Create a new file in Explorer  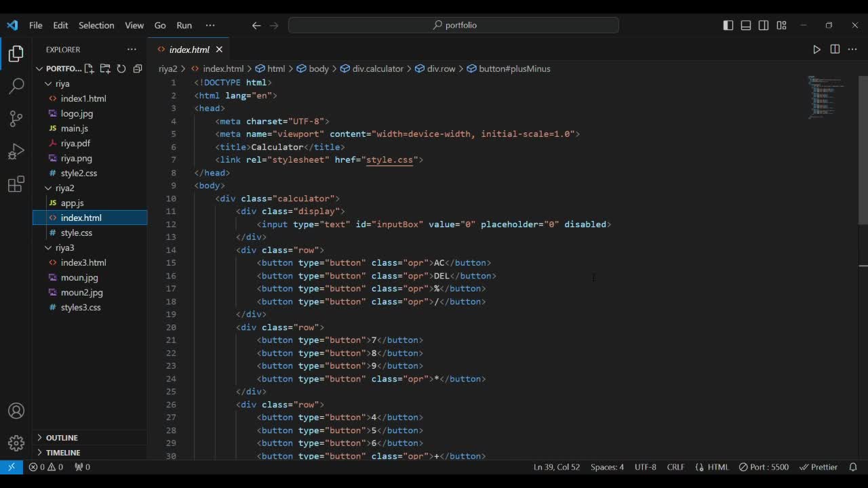click(89, 68)
